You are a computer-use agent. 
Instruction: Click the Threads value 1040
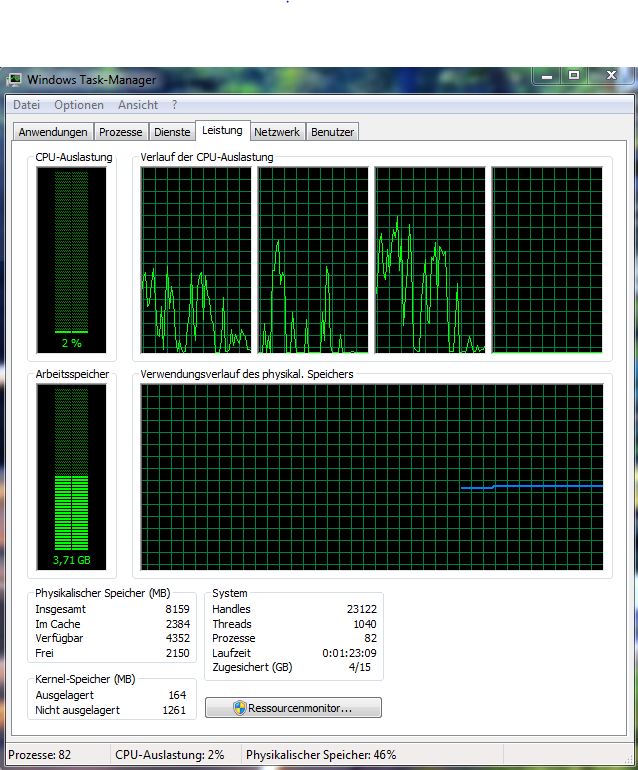pyautogui.click(x=364, y=624)
